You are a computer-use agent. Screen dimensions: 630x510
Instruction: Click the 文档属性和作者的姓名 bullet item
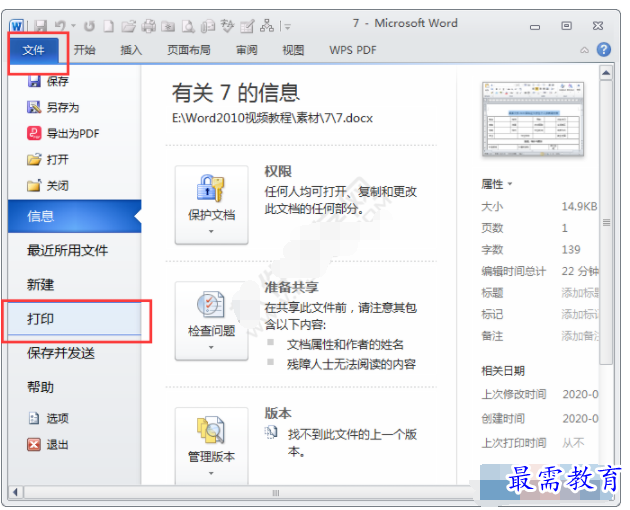pos(345,344)
